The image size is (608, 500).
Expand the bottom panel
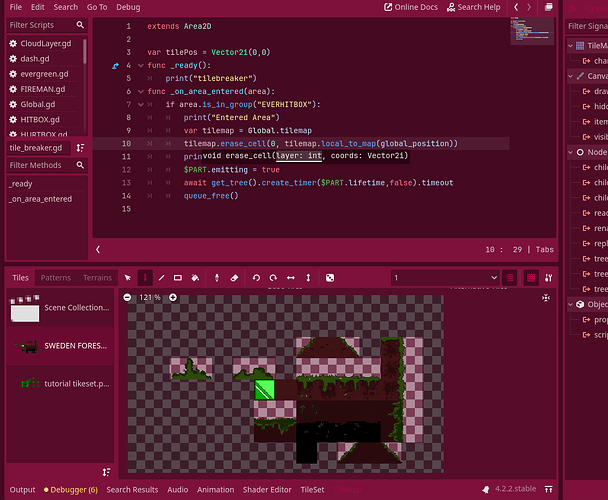coord(549,490)
